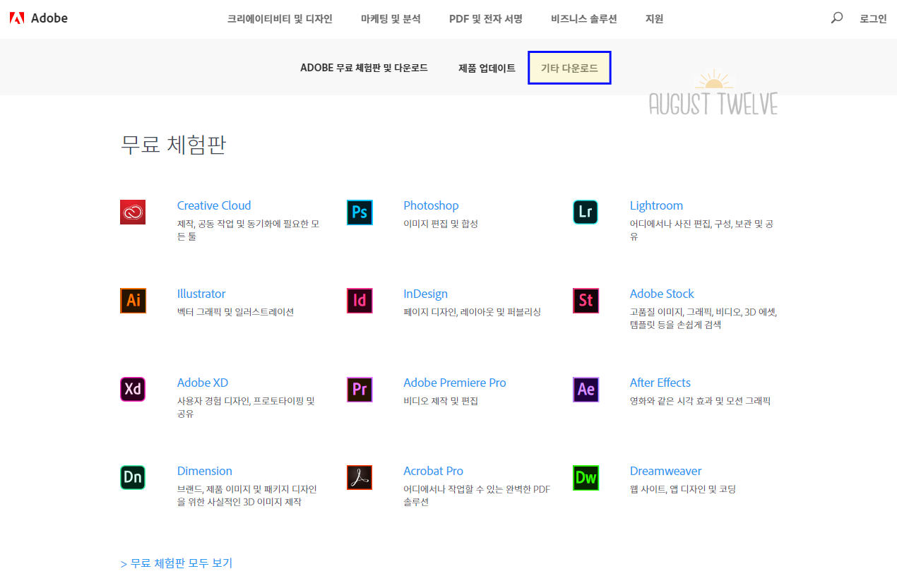Click the Adobe XD description text
Image resolution: width=897 pixels, height=588 pixels.
click(x=246, y=407)
